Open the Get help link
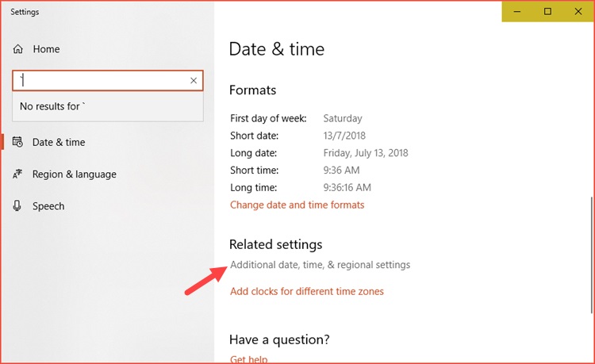The image size is (595, 364). (248, 359)
